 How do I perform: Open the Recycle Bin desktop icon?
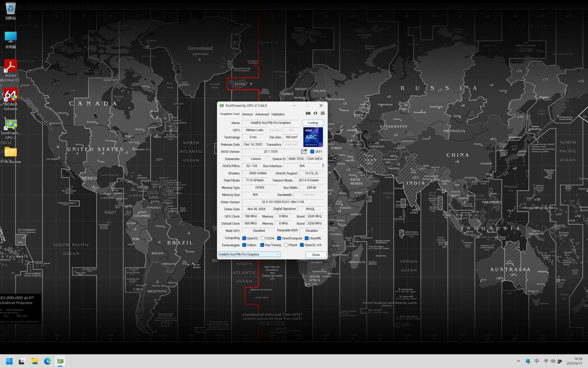tap(11, 11)
